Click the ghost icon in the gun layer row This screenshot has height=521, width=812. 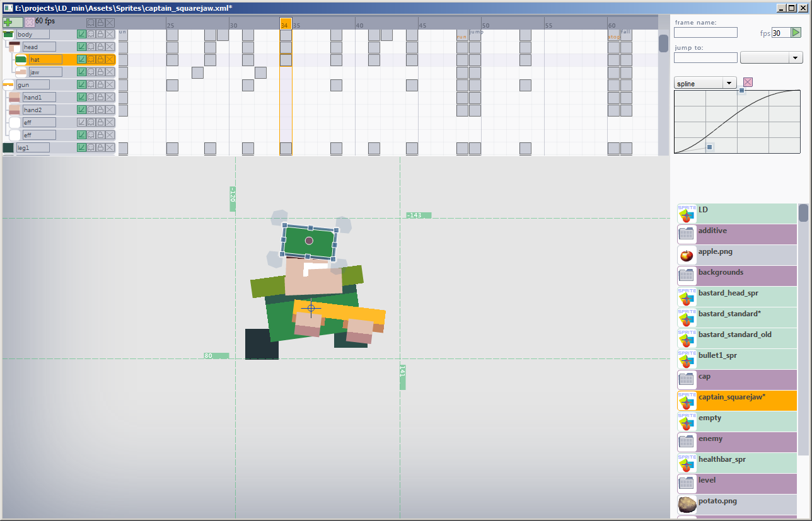coord(91,84)
